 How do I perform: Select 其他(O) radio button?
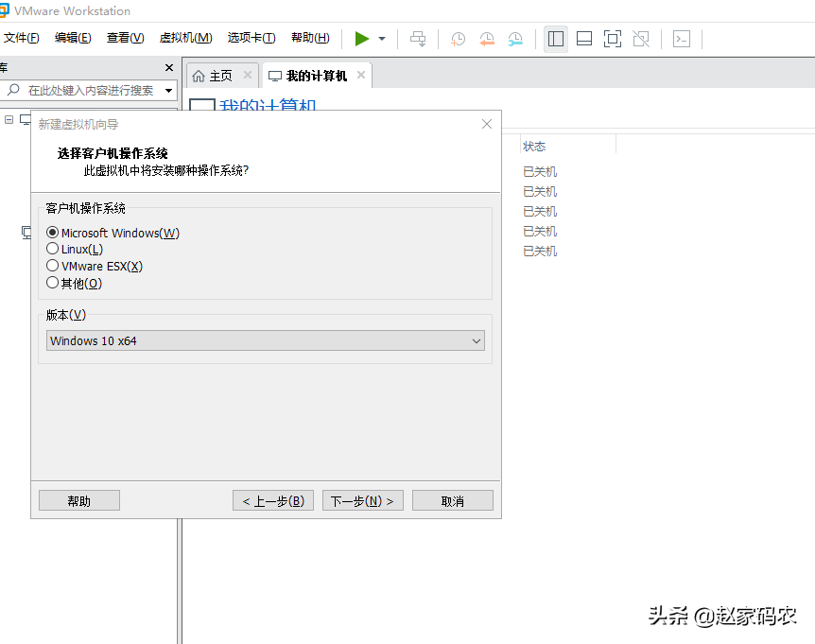pyautogui.click(x=52, y=283)
